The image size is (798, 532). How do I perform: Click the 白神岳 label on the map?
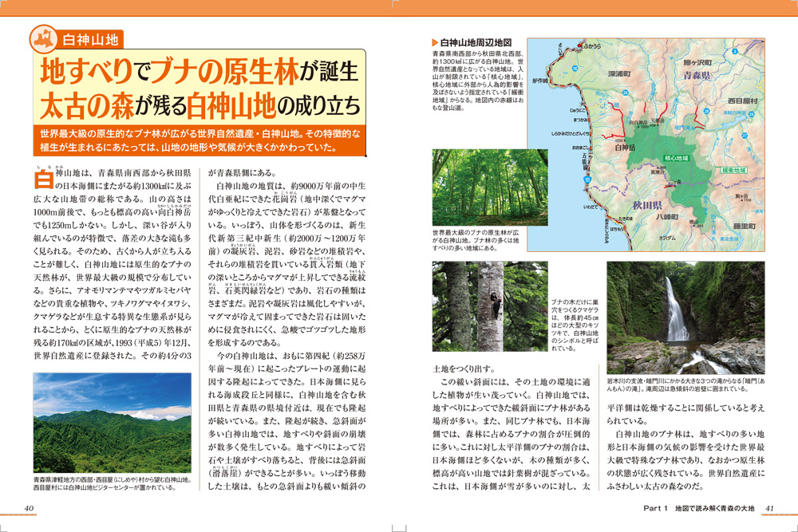[625, 148]
